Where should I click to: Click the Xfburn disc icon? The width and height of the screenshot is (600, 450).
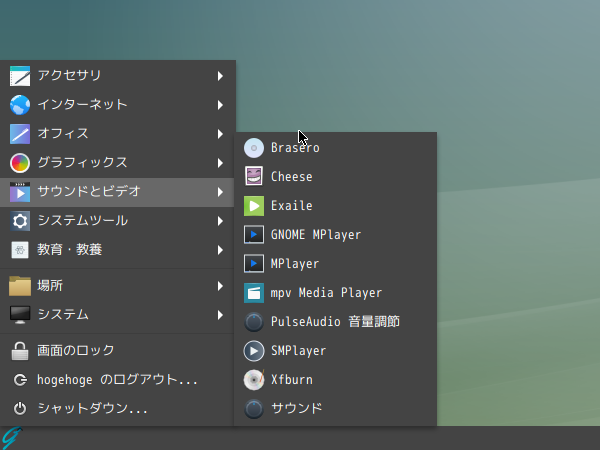click(254, 380)
